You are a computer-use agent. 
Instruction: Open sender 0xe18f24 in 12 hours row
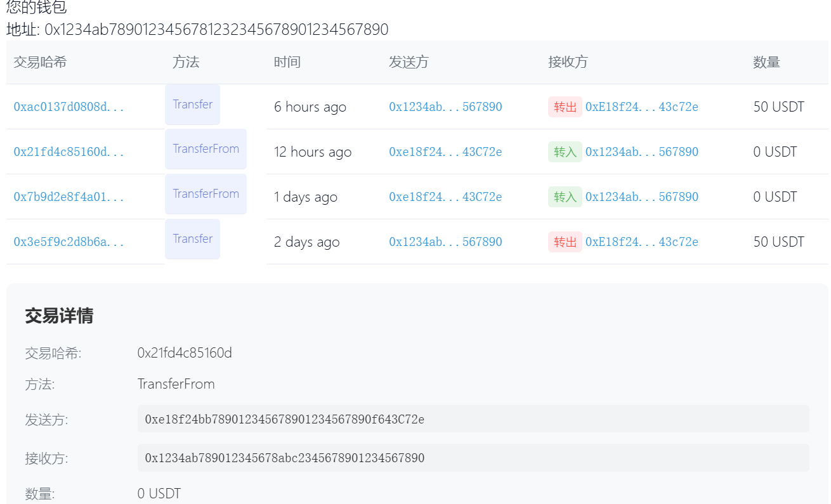pyautogui.click(x=445, y=152)
